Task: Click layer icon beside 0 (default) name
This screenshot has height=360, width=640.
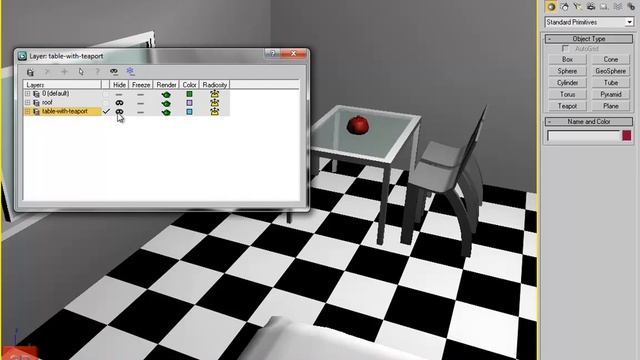Action: pyautogui.click(x=36, y=94)
